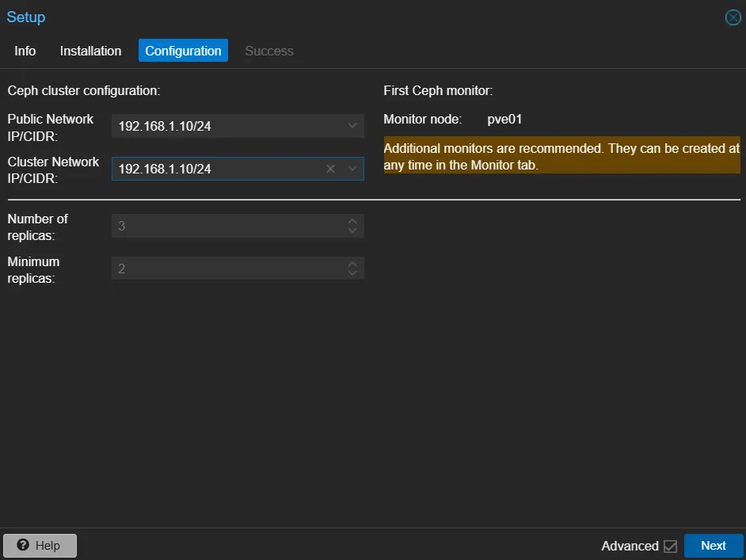Decrease the Number of replicas
The height and width of the screenshot is (560, 746).
352,230
